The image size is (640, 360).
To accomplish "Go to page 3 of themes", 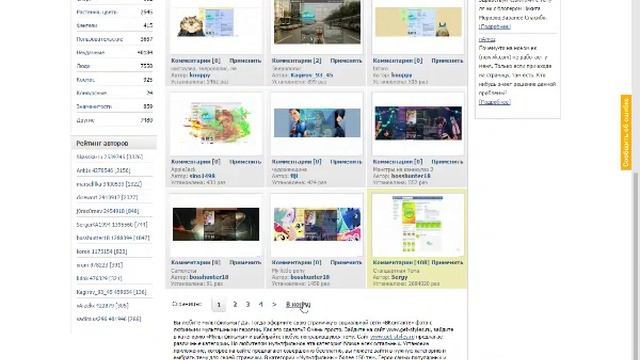I will 248,304.
